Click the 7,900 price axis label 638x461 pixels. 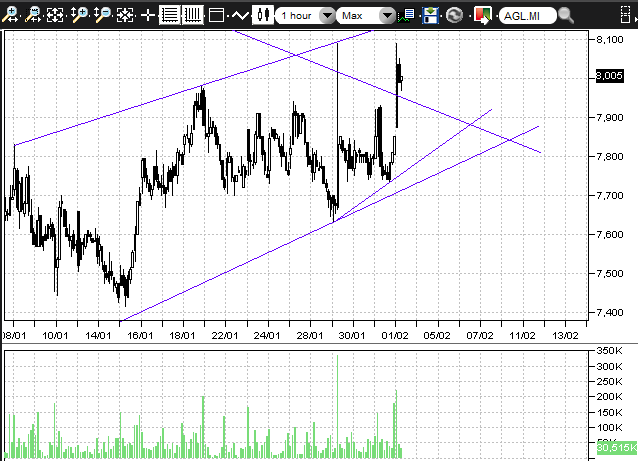click(610, 118)
